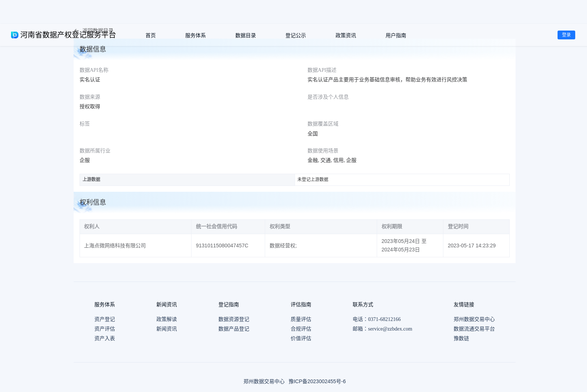
Task: Click the 上游数据 header cell
Action: (187, 180)
